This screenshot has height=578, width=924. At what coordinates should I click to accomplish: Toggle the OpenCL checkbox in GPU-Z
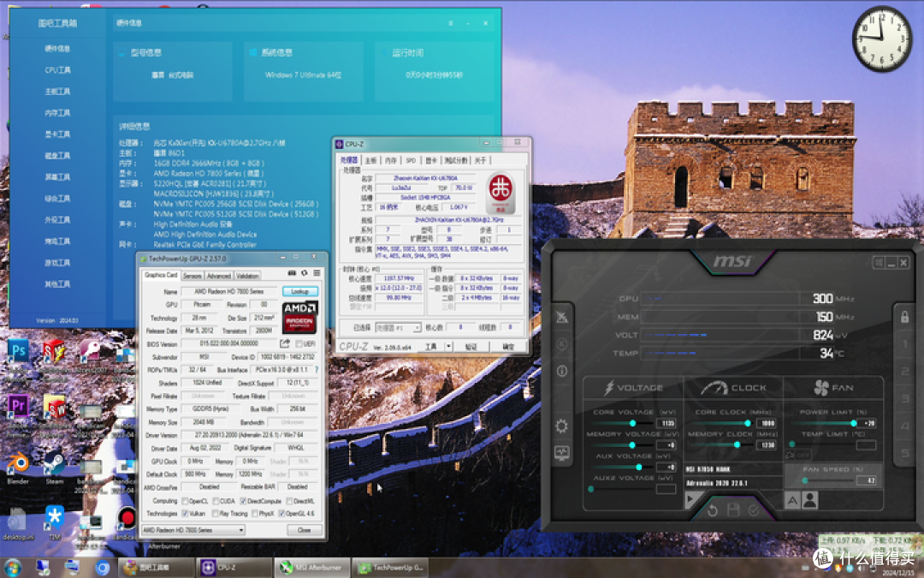[x=185, y=501]
